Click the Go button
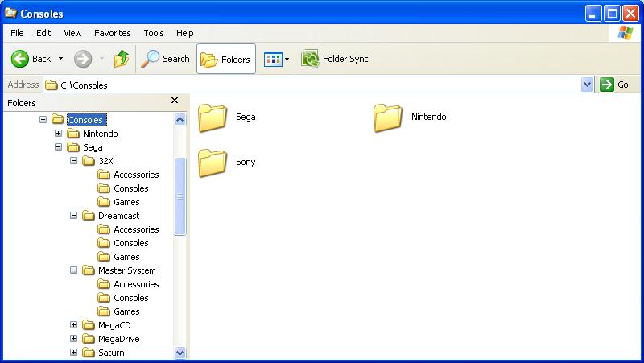Screen dimensions: 644x363 pyautogui.click(x=614, y=85)
